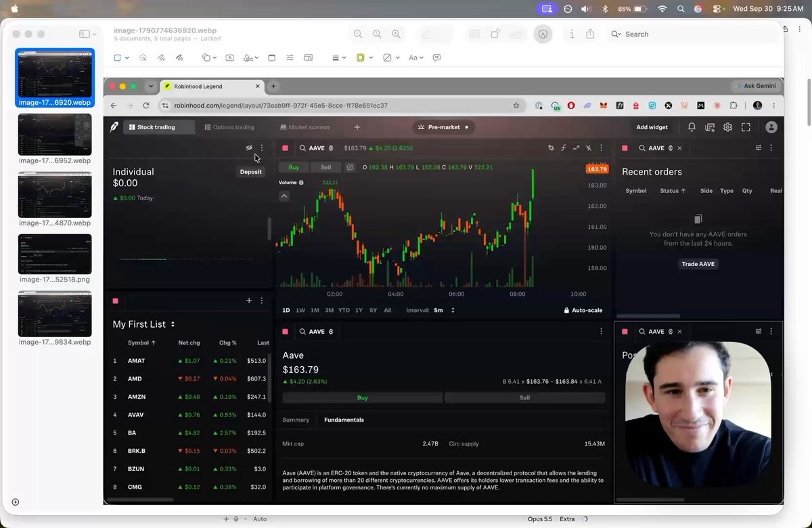Open Robinhood Legend settings gear

(x=727, y=127)
